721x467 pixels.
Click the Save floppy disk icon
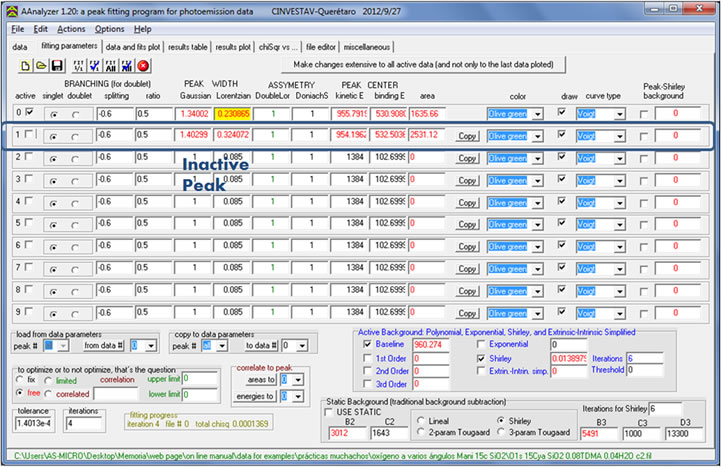(x=58, y=65)
